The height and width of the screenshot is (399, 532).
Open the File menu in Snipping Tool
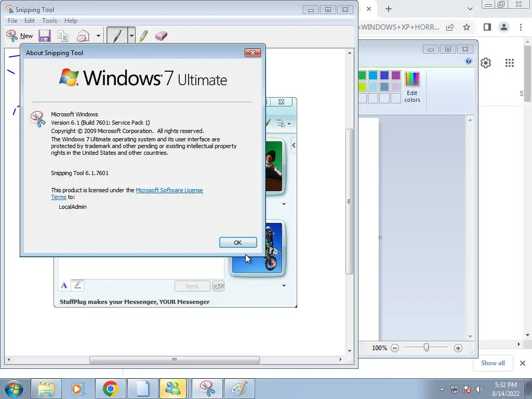(12, 21)
